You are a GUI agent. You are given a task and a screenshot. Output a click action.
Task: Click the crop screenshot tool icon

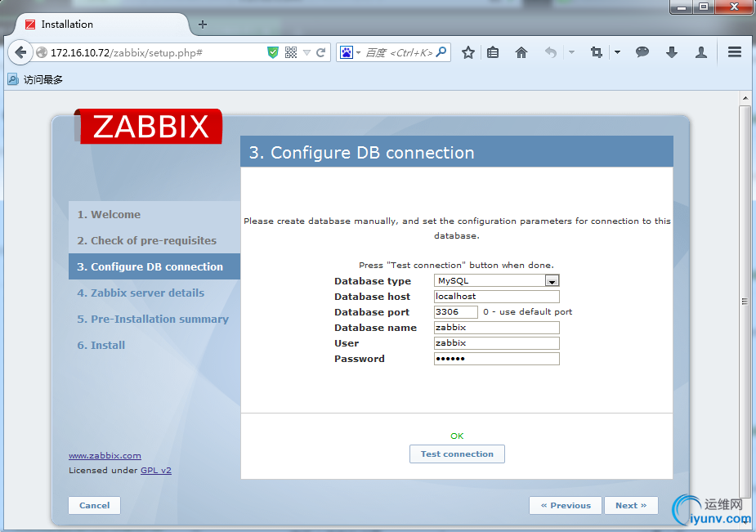pos(597,52)
